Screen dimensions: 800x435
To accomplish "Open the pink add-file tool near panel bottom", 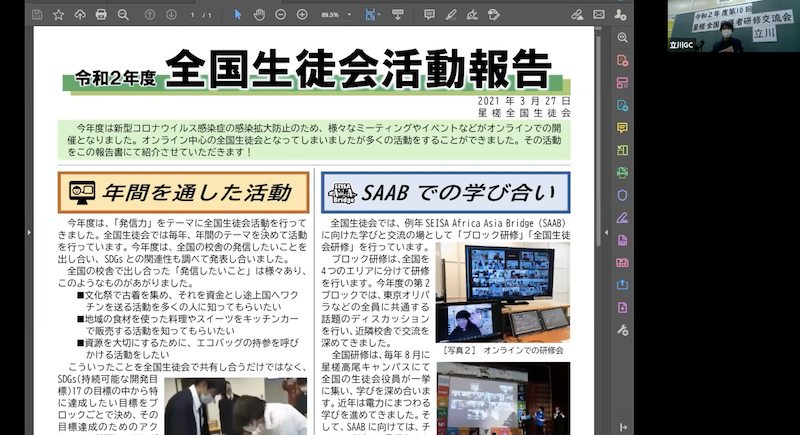I will [x=622, y=308].
